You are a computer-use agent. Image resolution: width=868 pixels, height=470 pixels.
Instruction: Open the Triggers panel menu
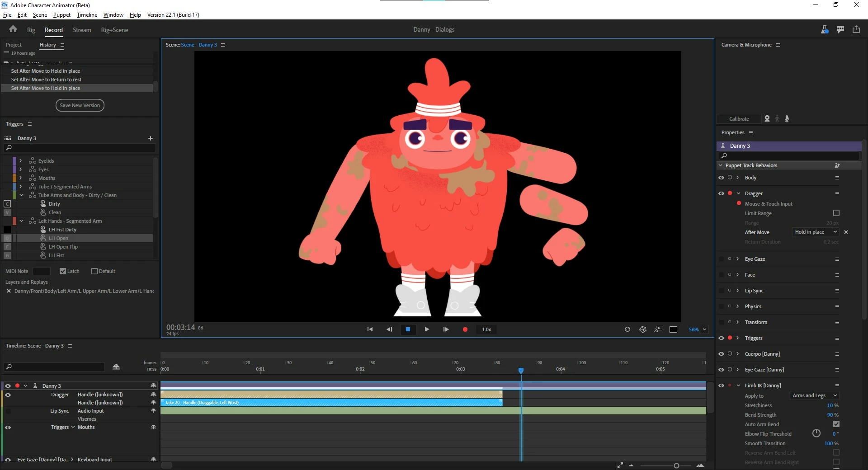coord(30,124)
